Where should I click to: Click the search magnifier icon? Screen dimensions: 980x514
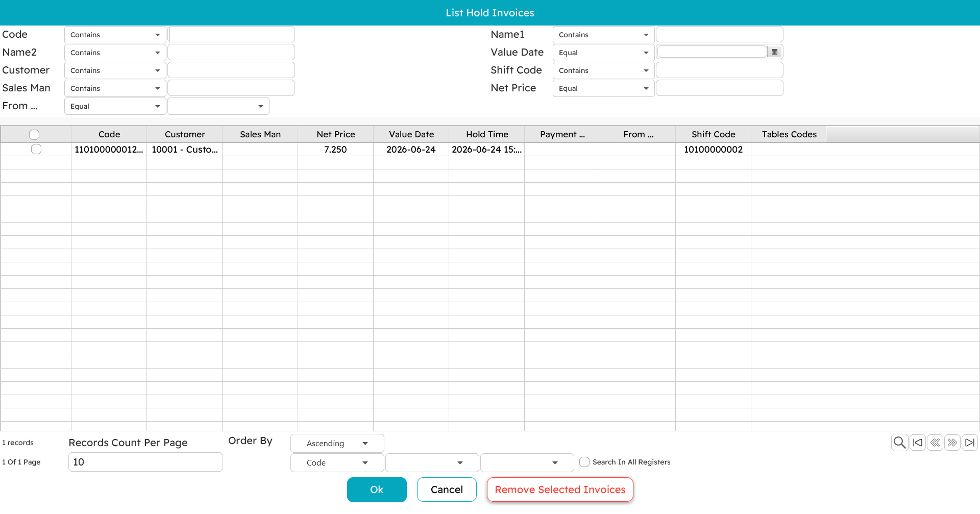click(x=900, y=443)
